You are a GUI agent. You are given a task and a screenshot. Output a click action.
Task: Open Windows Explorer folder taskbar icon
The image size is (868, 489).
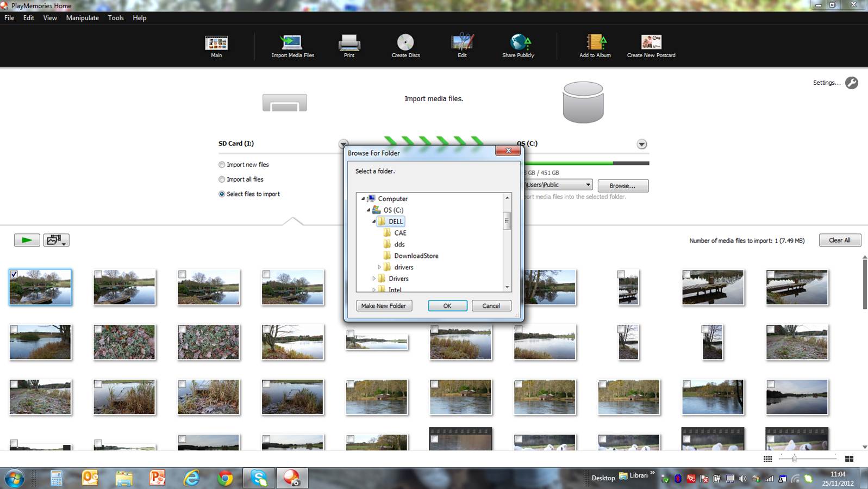[x=124, y=478]
